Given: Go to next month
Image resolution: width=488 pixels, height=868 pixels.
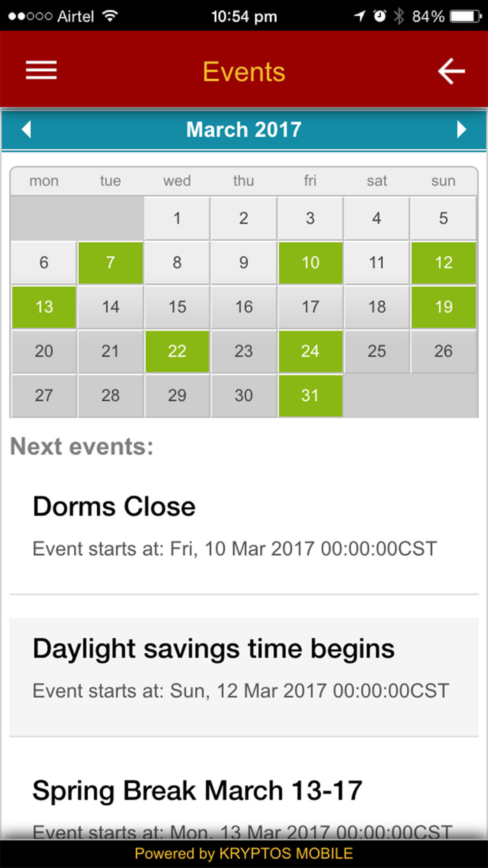Looking at the screenshot, I should click(461, 130).
